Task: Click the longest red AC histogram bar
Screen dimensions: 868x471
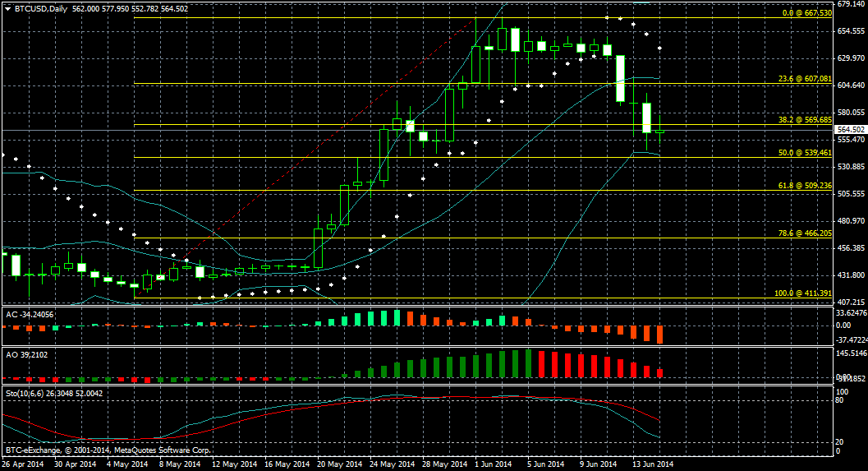Action: (659, 335)
